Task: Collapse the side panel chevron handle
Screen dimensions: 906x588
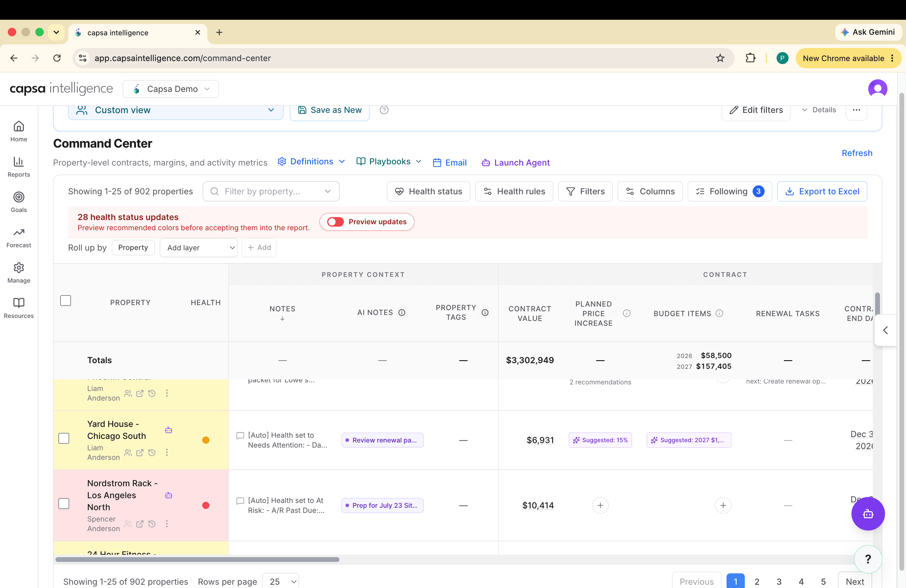Action: [x=885, y=330]
